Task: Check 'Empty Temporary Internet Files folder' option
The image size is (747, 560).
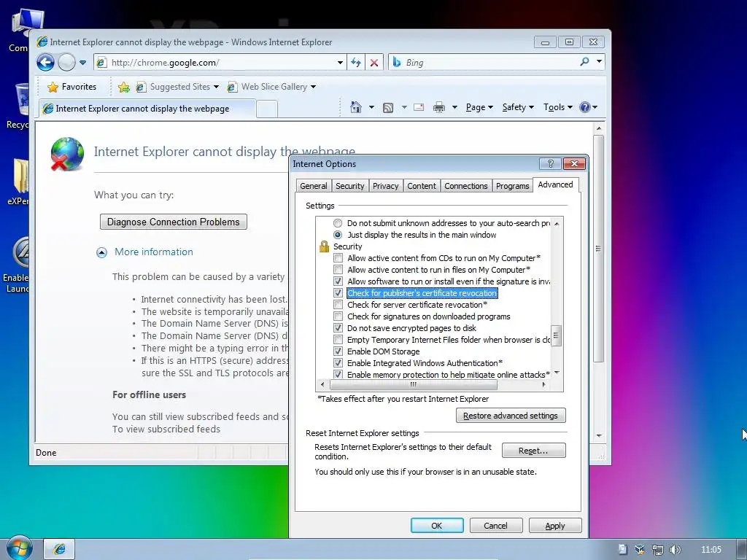Action: [338, 340]
